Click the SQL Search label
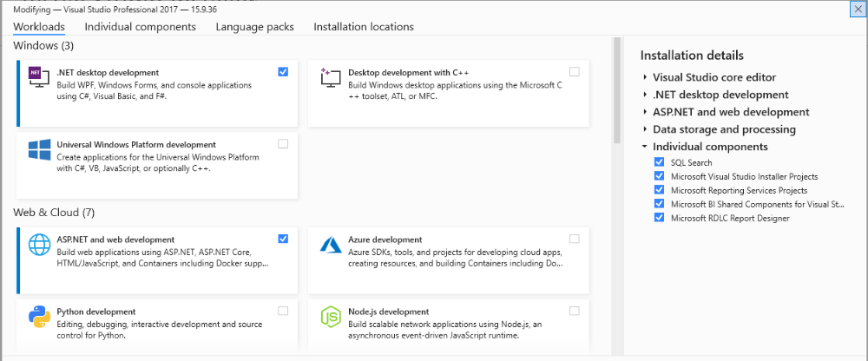The image size is (868, 361). (x=692, y=163)
